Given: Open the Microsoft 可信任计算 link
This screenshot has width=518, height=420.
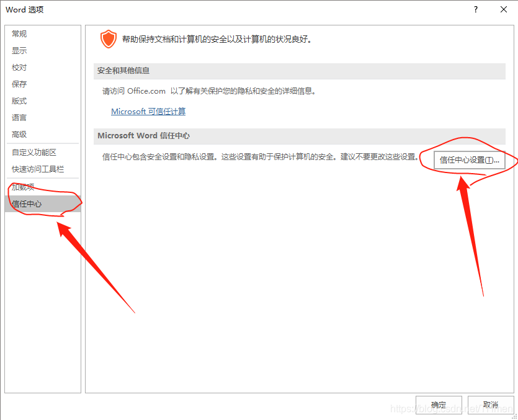Looking at the screenshot, I should coord(148,112).
